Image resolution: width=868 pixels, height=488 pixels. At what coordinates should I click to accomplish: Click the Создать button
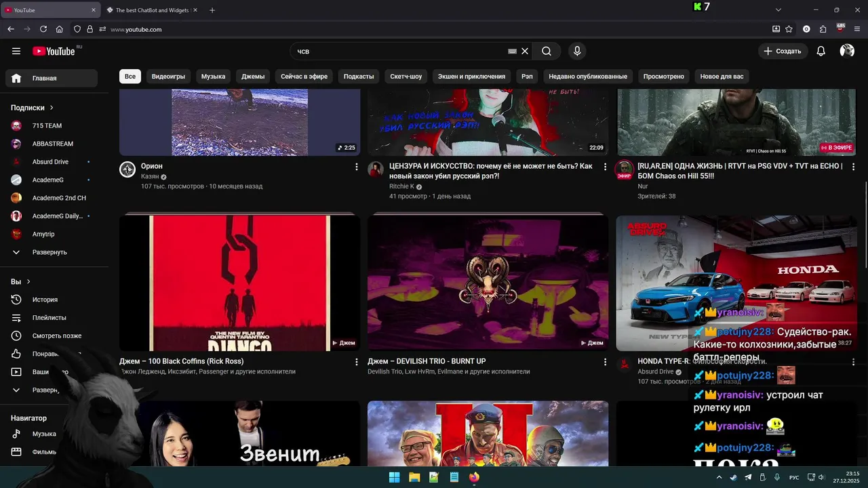click(783, 51)
